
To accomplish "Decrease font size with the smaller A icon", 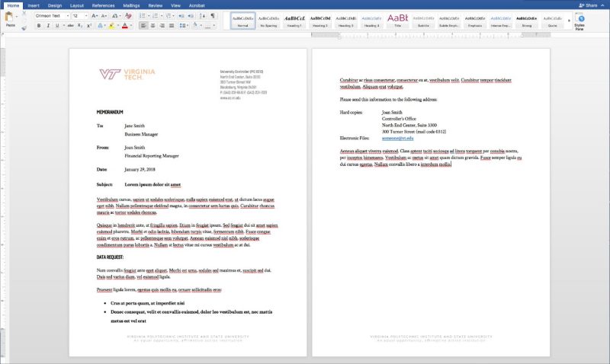I will pos(104,16).
